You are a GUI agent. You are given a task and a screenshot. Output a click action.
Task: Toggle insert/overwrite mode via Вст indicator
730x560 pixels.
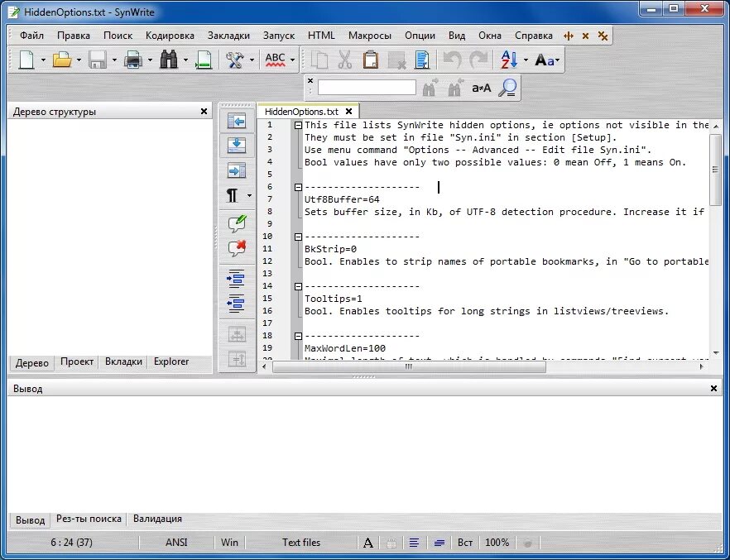click(464, 542)
